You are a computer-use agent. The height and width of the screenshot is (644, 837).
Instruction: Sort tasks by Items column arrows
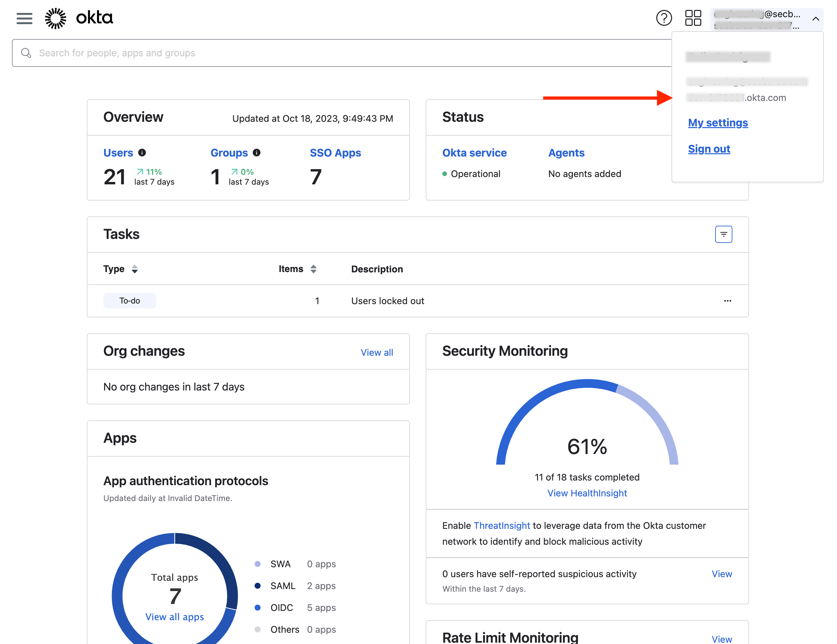point(314,269)
